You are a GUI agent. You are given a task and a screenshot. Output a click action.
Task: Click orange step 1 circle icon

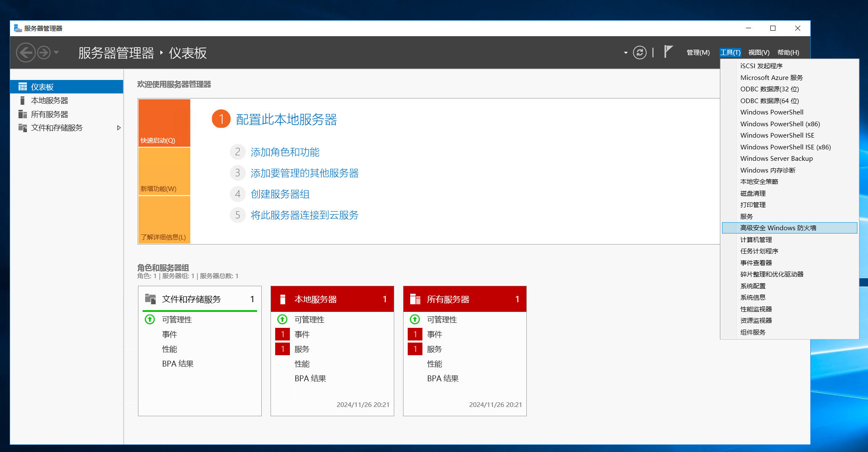(x=221, y=119)
